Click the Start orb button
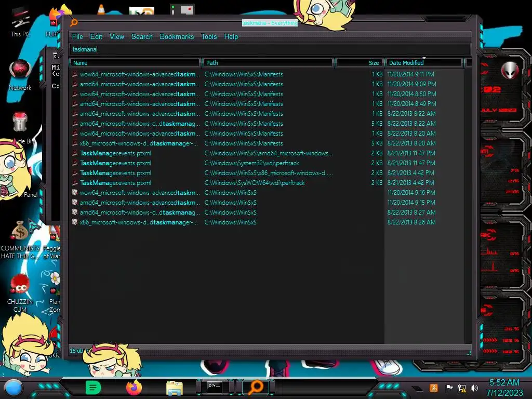 pyautogui.click(x=13, y=388)
